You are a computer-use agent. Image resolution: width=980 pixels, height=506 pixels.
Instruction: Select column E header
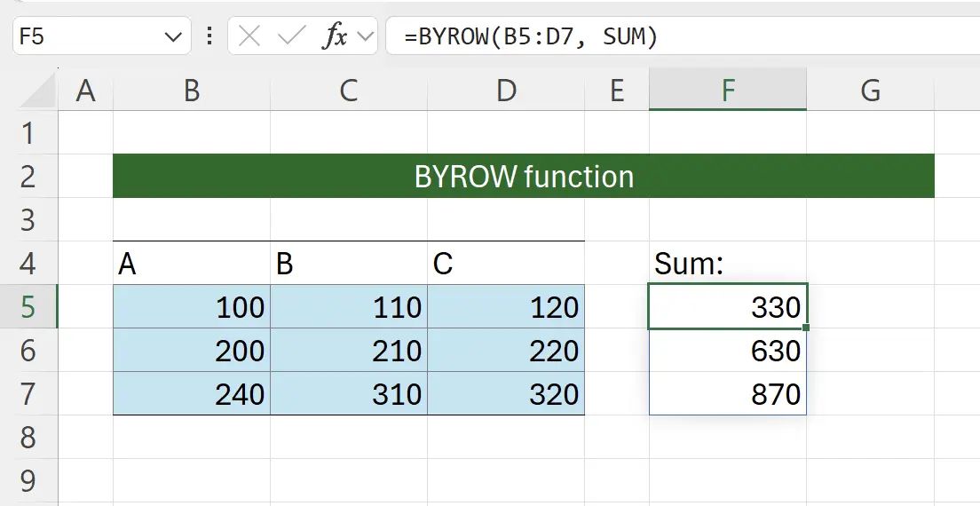click(617, 91)
